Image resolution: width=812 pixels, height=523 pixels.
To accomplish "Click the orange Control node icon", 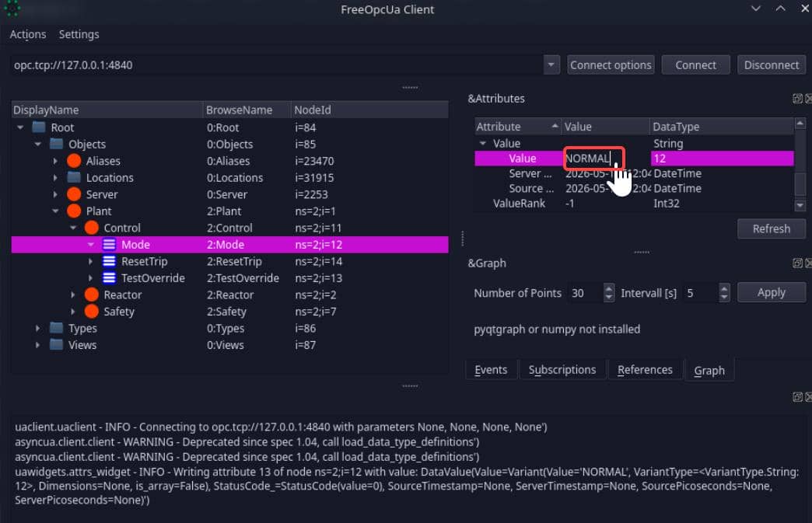I will click(x=92, y=228).
